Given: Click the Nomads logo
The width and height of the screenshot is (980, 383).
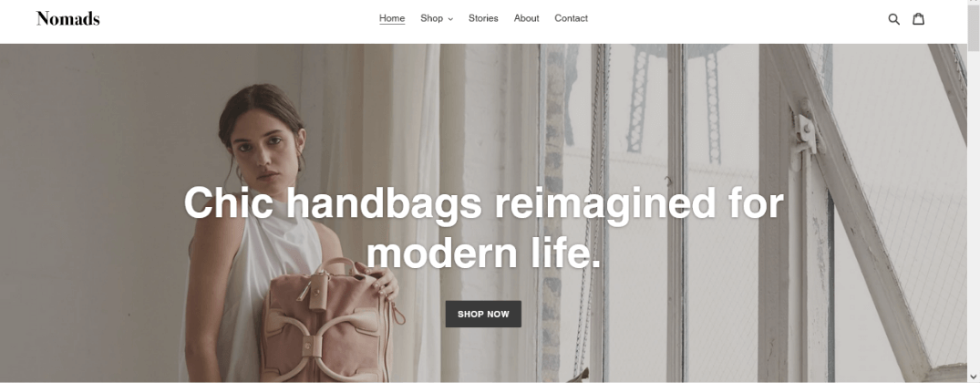Looking at the screenshot, I should 68,19.
